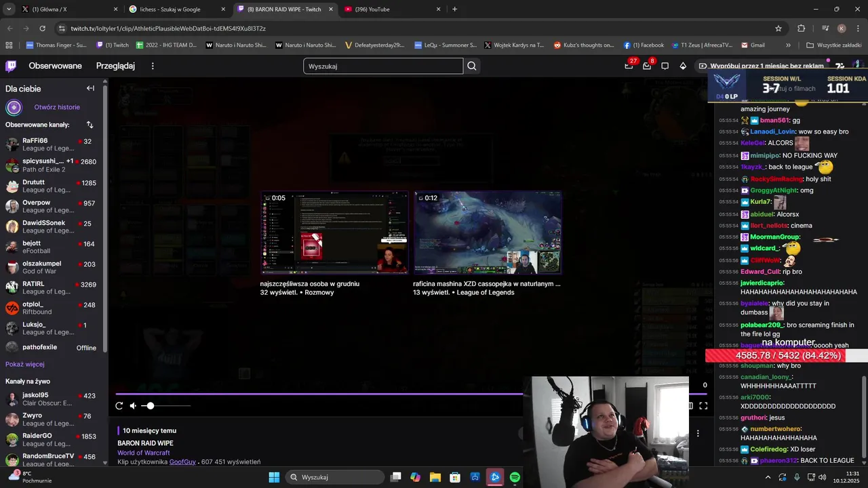
Task: Expand more bookmarks with double chevron
Action: click(788, 45)
